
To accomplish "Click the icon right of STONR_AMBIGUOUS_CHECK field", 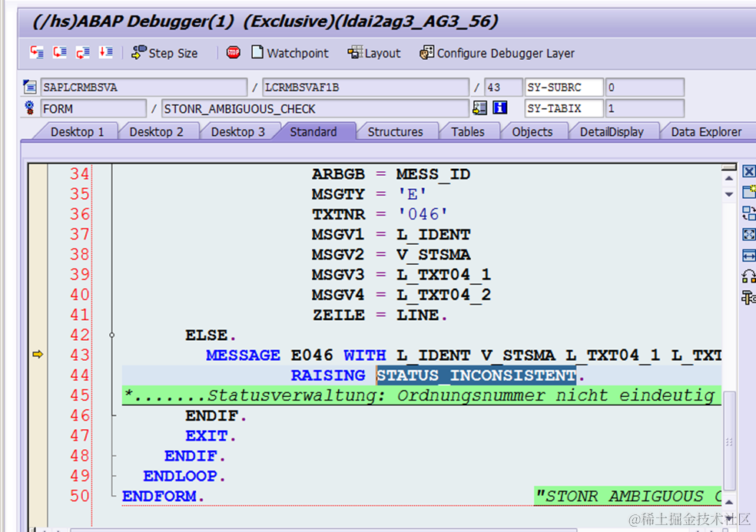I will pos(479,108).
